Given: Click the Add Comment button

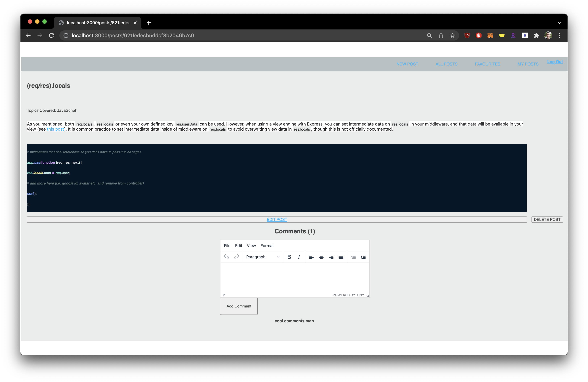Looking at the screenshot, I should click(x=239, y=306).
